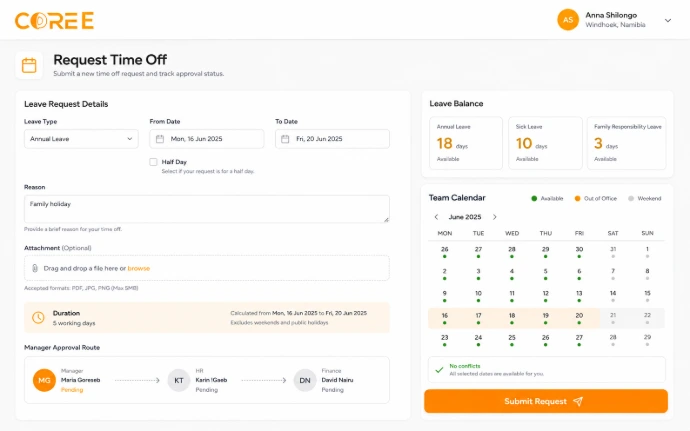Image resolution: width=690 pixels, height=431 pixels.
Task: Click the AS user avatar
Action: point(568,20)
